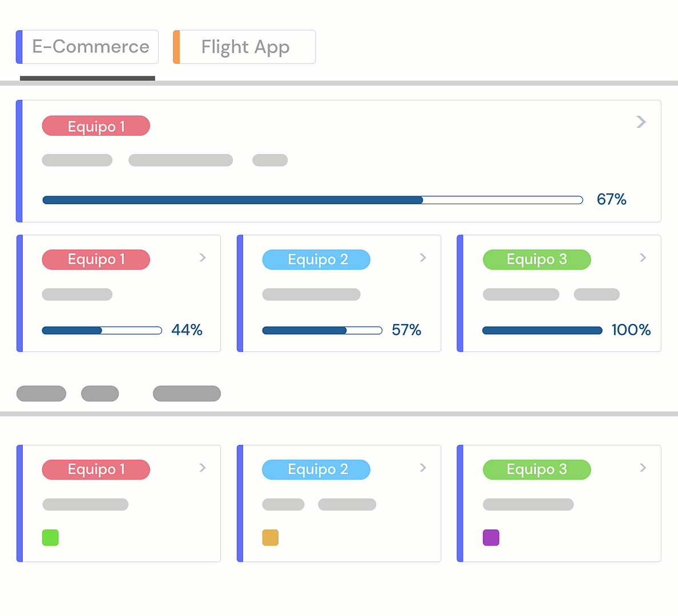The height and width of the screenshot is (616, 678).
Task: Click the 67% progress bar
Action: (313, 200)
